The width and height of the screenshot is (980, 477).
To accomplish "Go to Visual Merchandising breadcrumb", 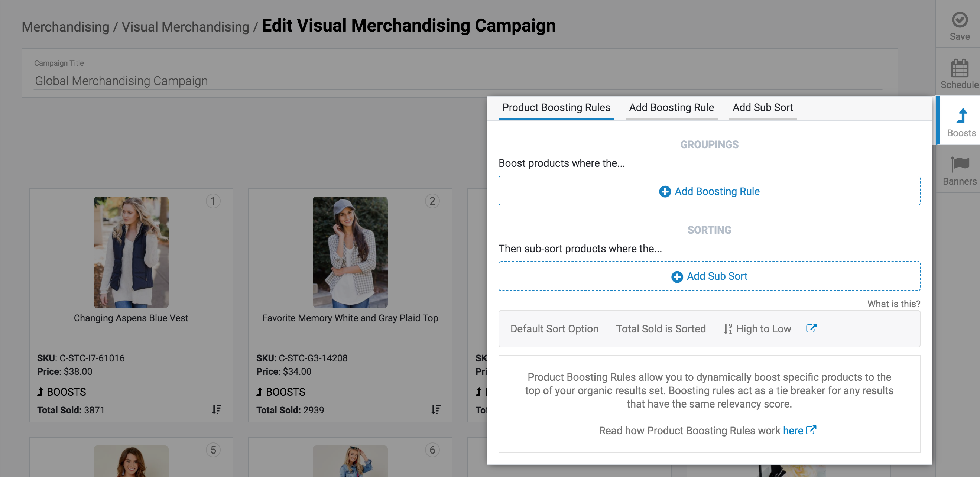I will [185, 27].
